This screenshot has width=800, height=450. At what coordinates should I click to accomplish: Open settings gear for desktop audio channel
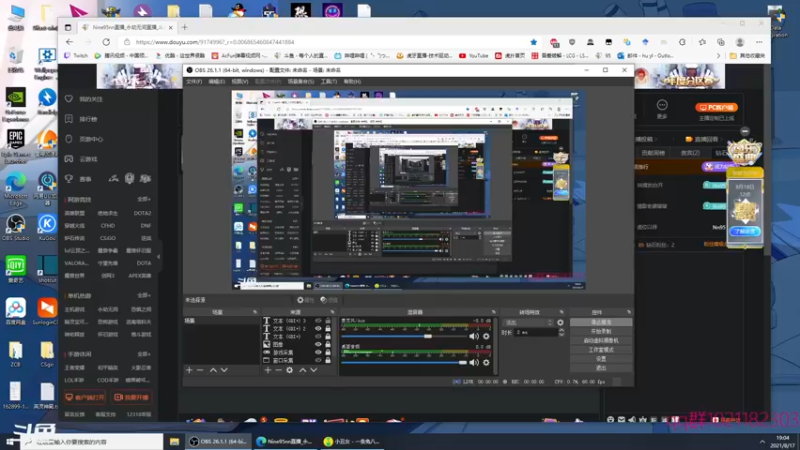pos(486,362)
